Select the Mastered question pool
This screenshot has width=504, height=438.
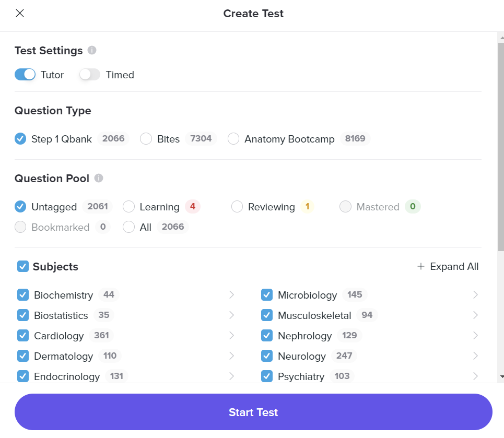tap(345, 207)
